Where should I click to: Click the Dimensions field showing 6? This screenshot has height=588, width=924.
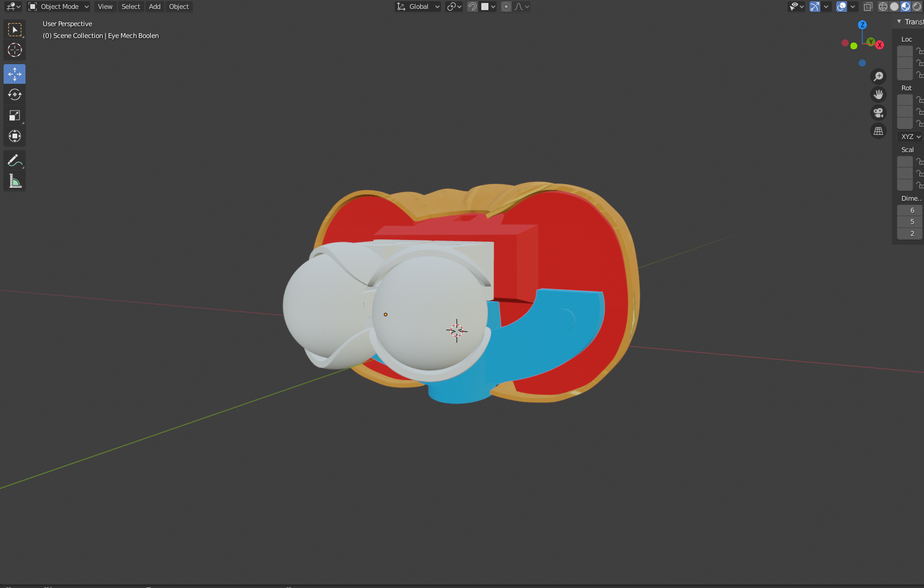point(910,210)
